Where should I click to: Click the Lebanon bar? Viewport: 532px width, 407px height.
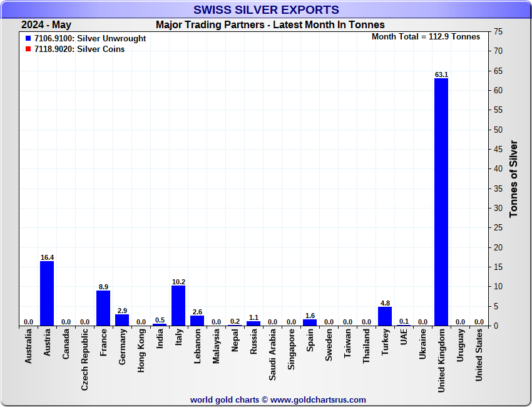coord(197,321)
